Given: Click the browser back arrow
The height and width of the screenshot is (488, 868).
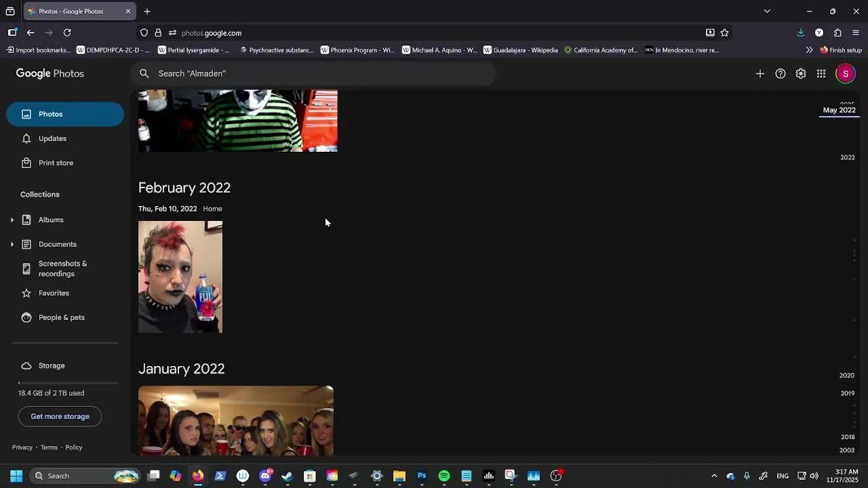Looking at the screenshot, I should pyautogui.click(x=31, y=33).
